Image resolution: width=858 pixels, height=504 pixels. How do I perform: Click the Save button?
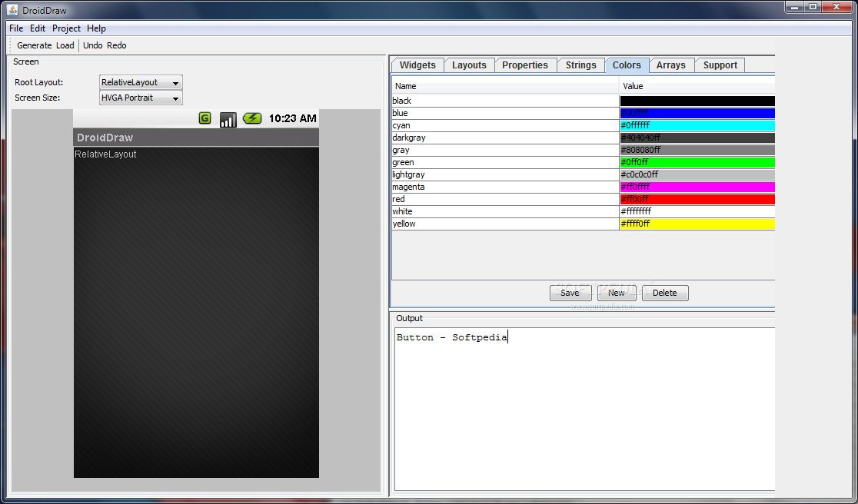[570, 293]
